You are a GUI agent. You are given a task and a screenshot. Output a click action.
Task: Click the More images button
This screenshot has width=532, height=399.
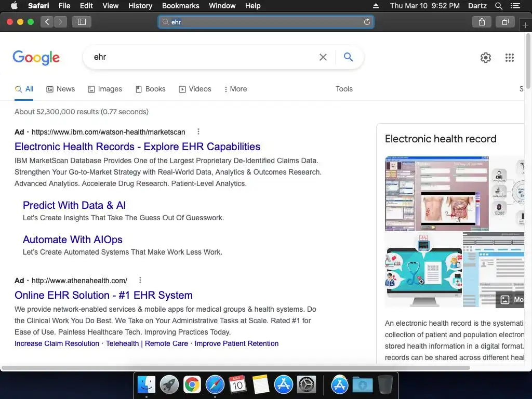[x=511, y=300]
